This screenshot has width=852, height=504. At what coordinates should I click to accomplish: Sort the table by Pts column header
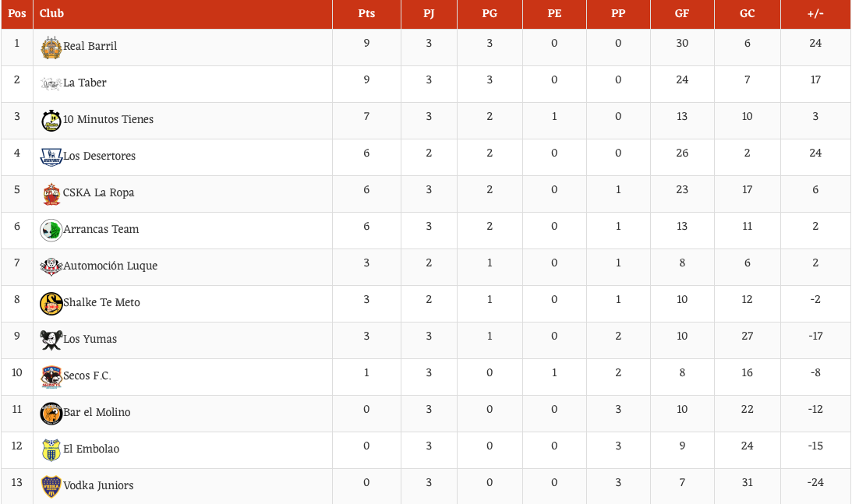[x=366, y=13]
